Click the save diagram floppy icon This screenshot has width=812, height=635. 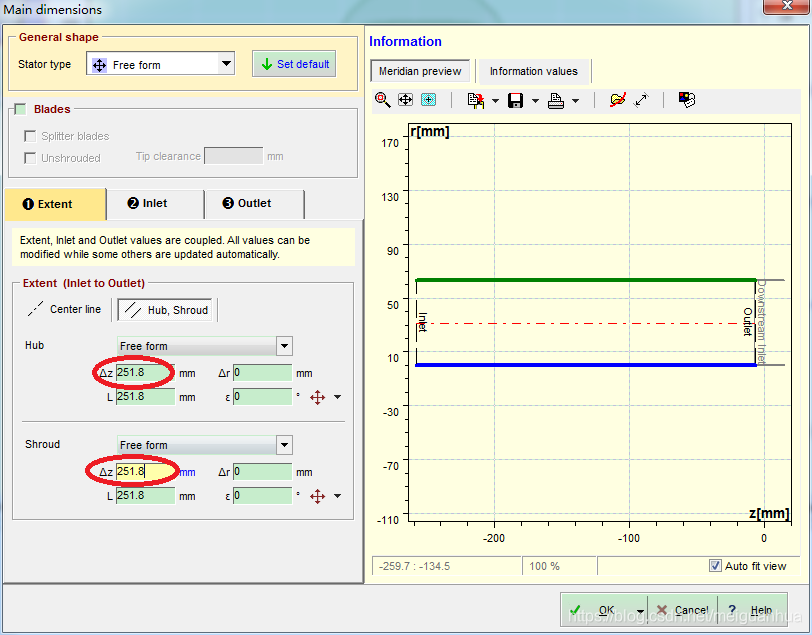pos(516,100)
